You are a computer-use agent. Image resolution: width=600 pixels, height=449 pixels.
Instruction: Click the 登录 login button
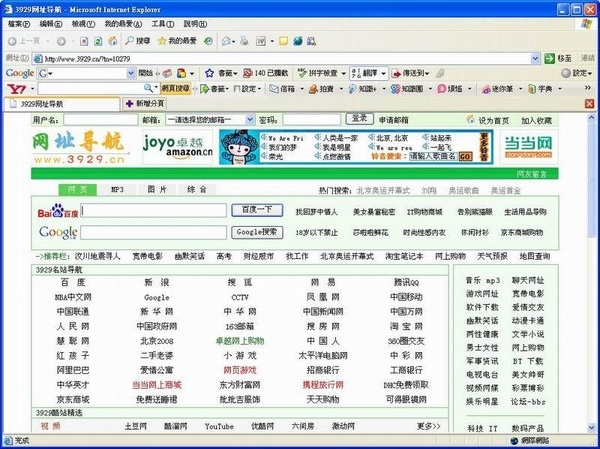pyautogui.click(x=359, y=119)
